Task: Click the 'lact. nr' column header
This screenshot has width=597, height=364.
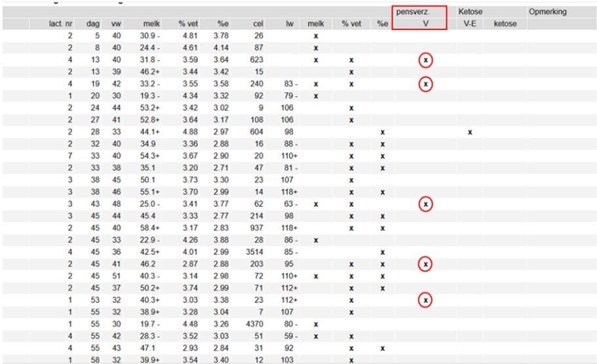Action: [x=60, y=24]
